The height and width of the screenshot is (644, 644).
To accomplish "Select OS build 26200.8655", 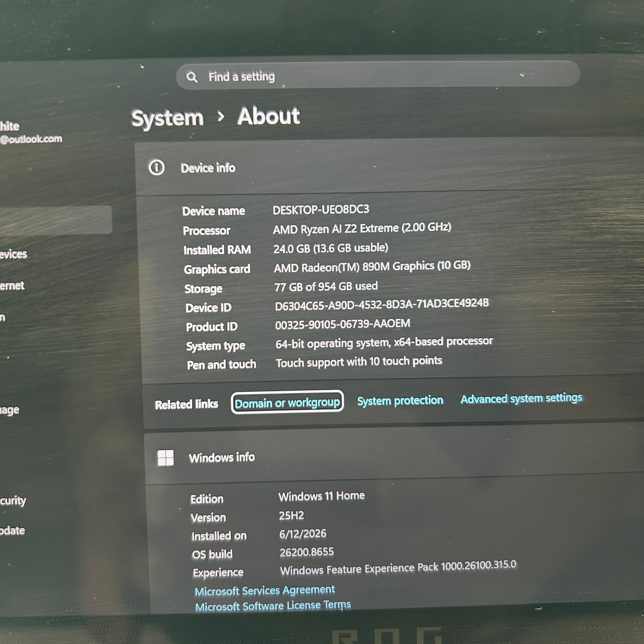I will (307, 552).
